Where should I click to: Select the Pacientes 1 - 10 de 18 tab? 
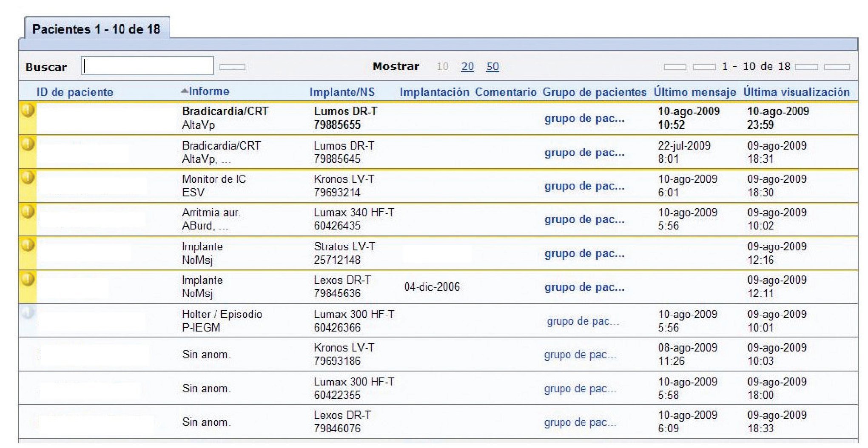pos(97,29)
